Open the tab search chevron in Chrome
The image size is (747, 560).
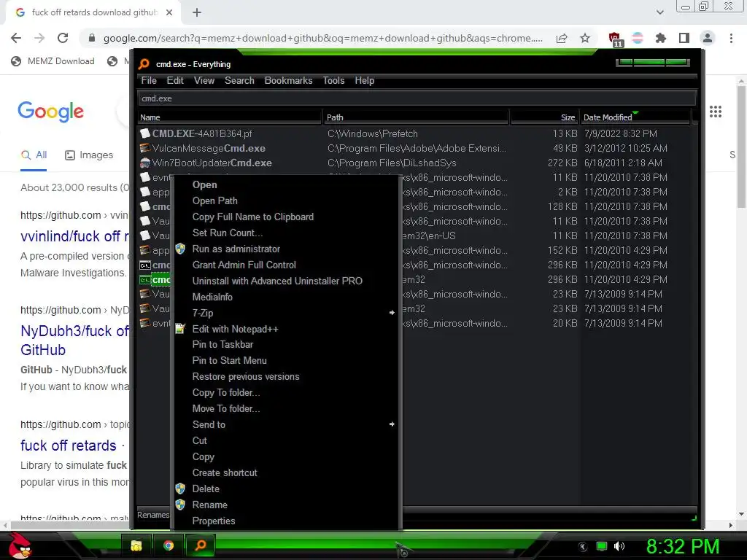pyautogui.click(x=659, y=12)
